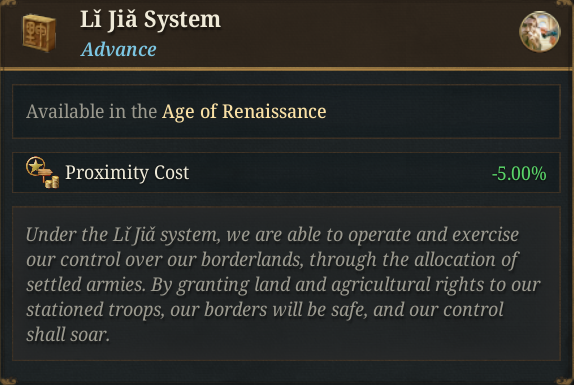
Task: Click the bottom-left corner ornament
Action: click(8, 381)
